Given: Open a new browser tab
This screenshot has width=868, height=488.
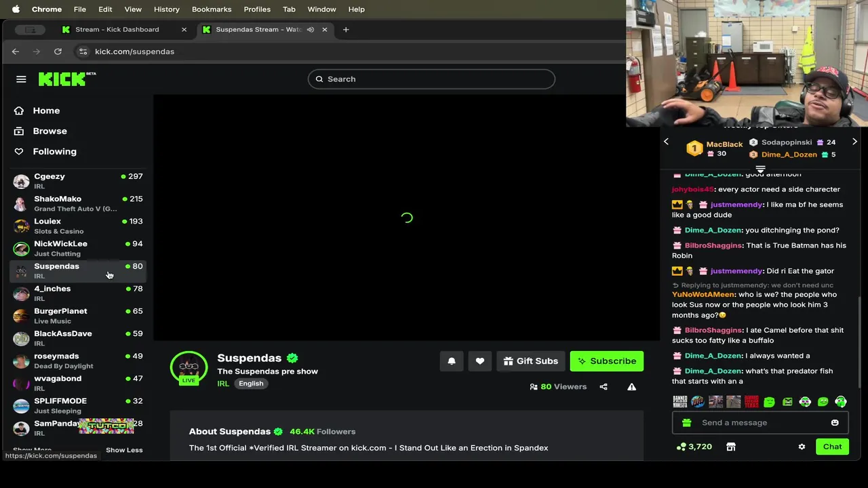Looking at the screenshot, I should [x=346, y=29].
